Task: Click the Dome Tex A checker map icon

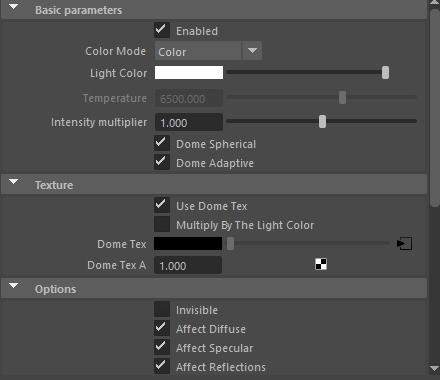Action: 321,264
